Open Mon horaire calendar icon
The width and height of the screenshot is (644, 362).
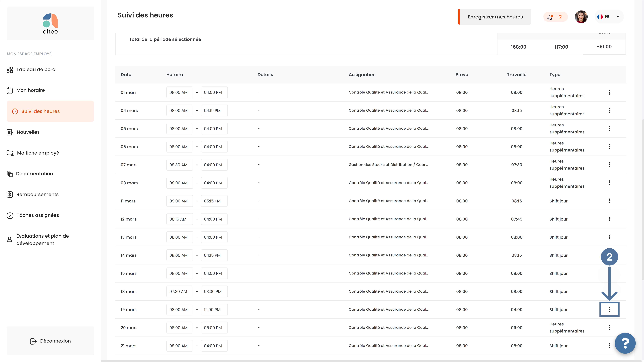pyautogui.click(x=10, y=90)
